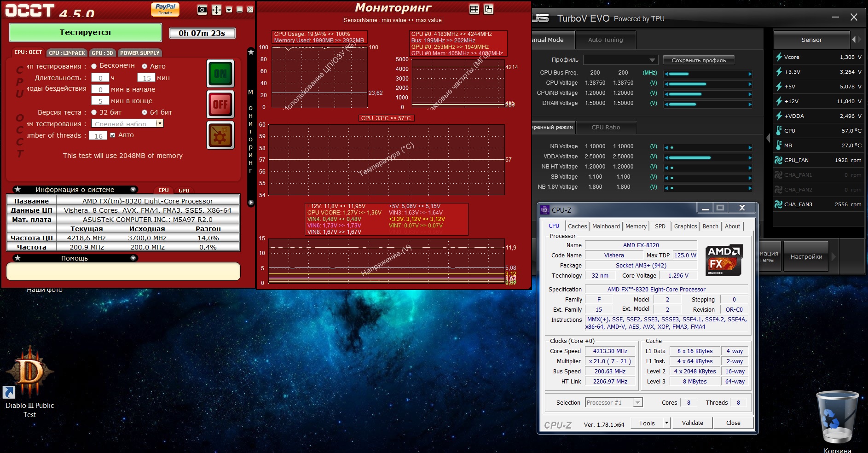Viewport: 868px width, 453px height.
Task: Click the table view icon in Monitoring header
Action: tap(475, 9)
